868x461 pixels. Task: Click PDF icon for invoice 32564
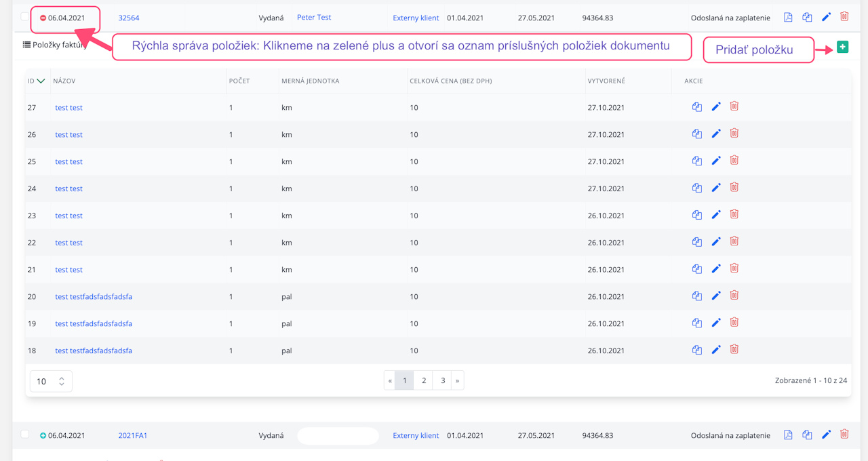788,18
